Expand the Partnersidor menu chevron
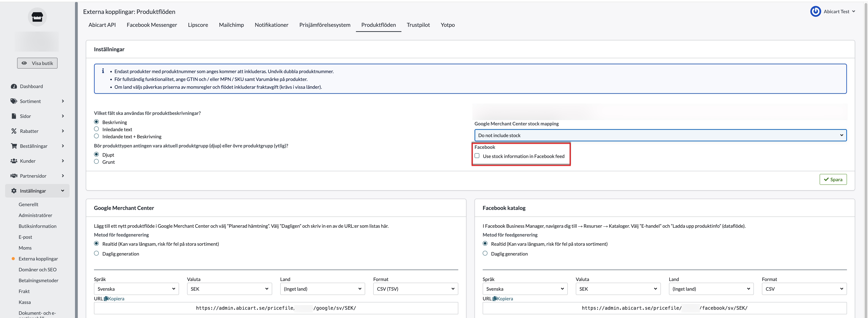868x318 pixels. 63,175
